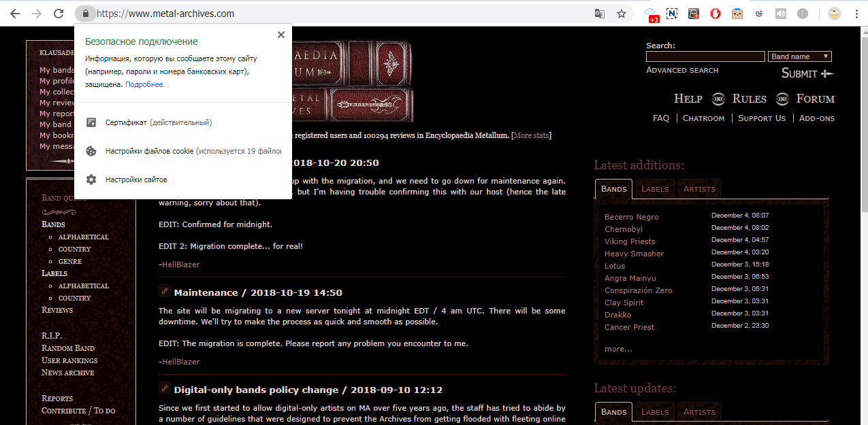The width and height of the screenshot is (868, 425).
Task: Click the Submit search button
Action: 807,73
